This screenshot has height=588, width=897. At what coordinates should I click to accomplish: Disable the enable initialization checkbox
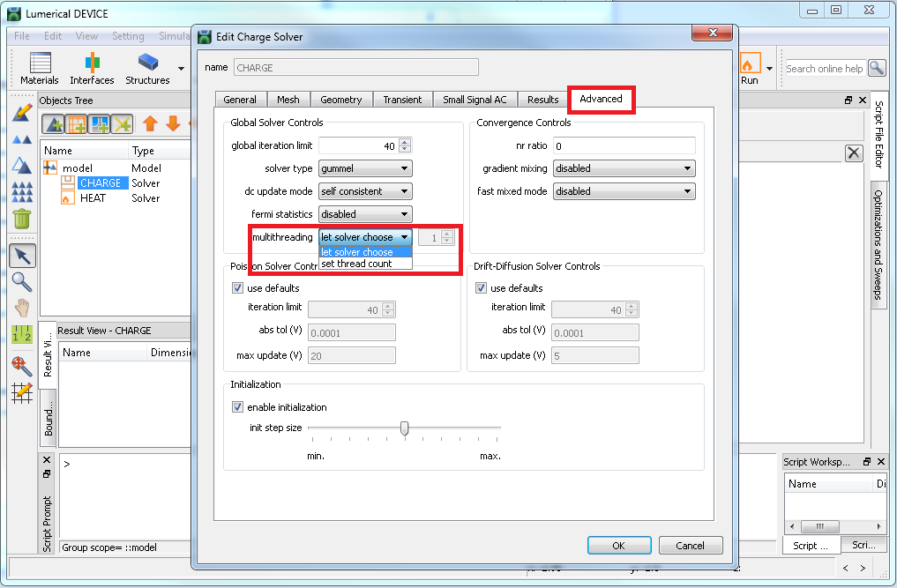point(237,406)
